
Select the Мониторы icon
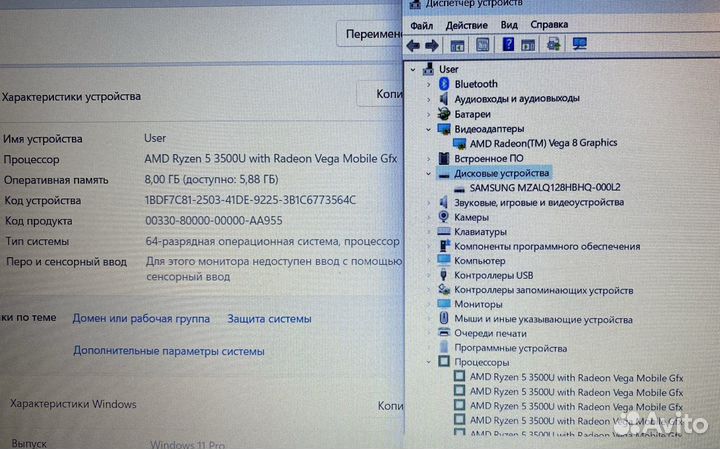click(444, 303)
